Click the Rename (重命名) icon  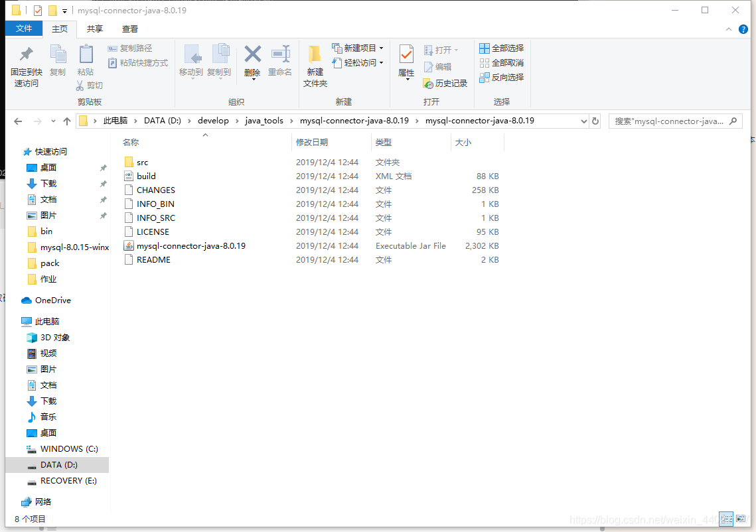tap(280, 54)
